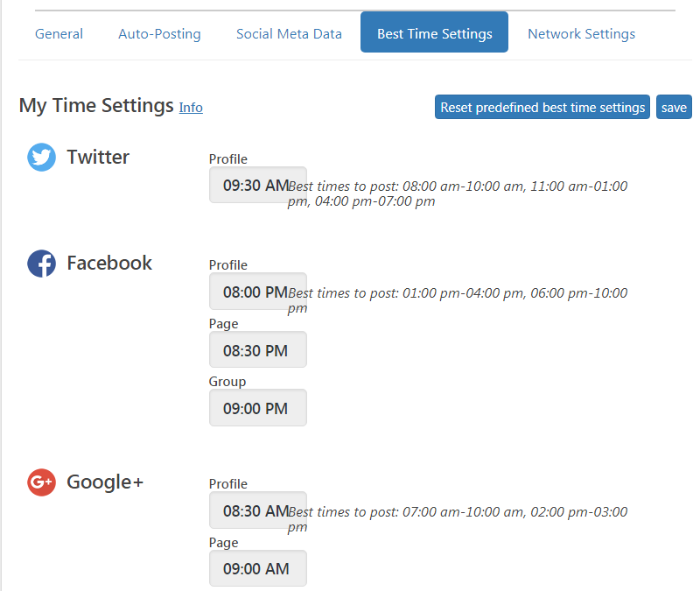Click the Twitter network heading text

click(98, 158)
